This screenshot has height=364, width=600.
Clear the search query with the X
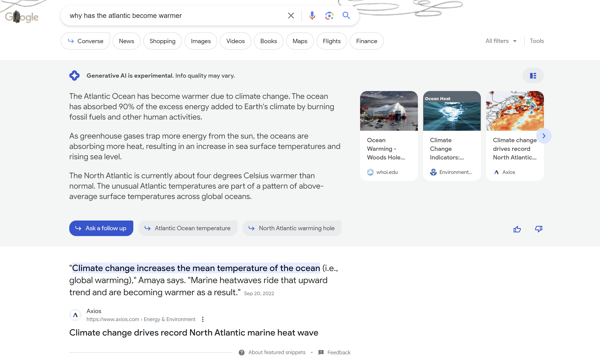[291, 15]
